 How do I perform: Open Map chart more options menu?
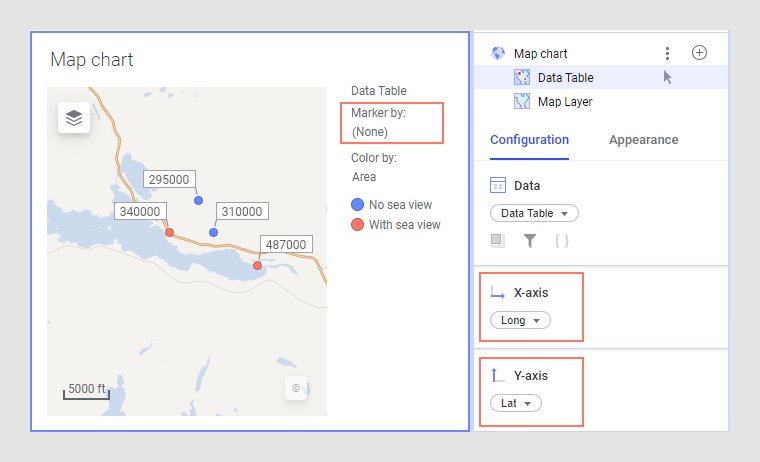pos(667,53)
